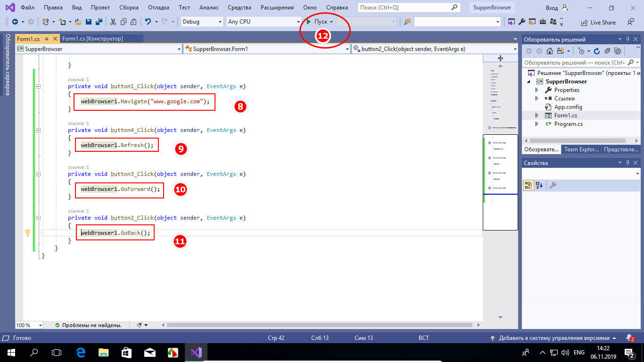Toggle Switch Views icon in Solution Explorer

561,51
